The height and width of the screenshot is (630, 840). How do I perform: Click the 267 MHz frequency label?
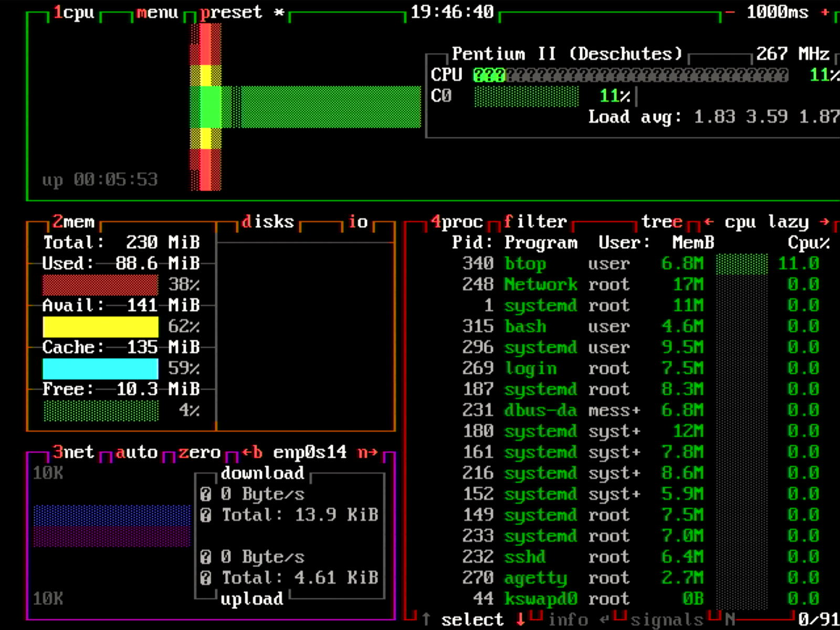click(793, 54)
